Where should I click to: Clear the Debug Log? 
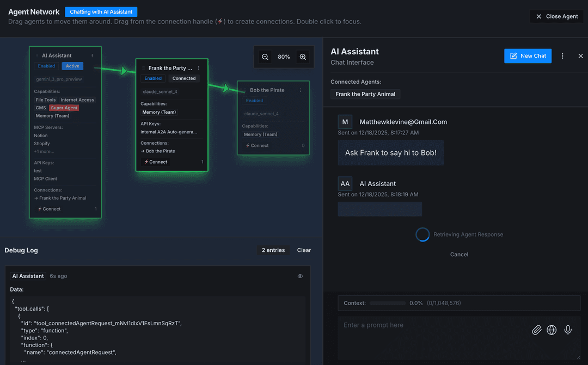coord(303,250)
